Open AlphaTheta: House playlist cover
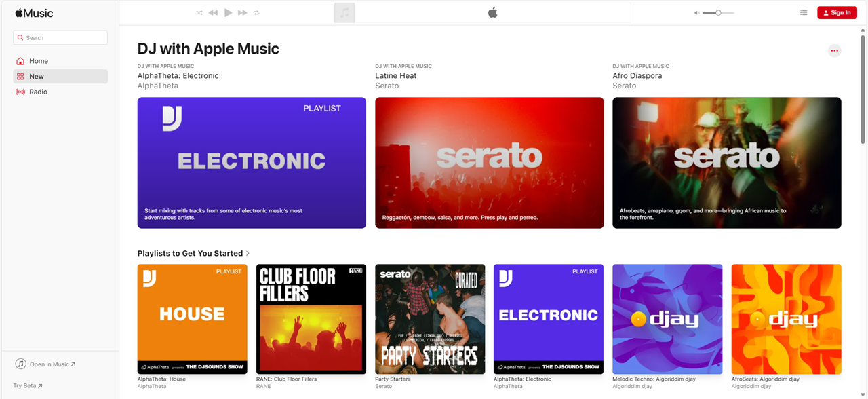Viewport: 868px width, 399px height. [193, 319]
